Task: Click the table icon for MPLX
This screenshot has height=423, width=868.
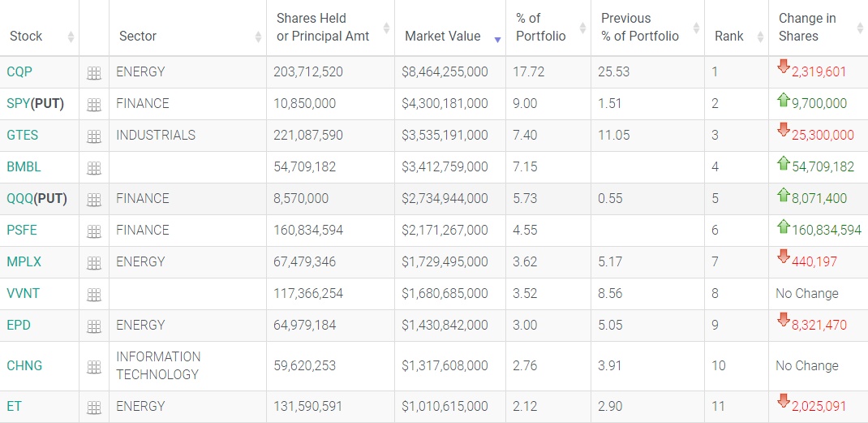Action: 94,263
